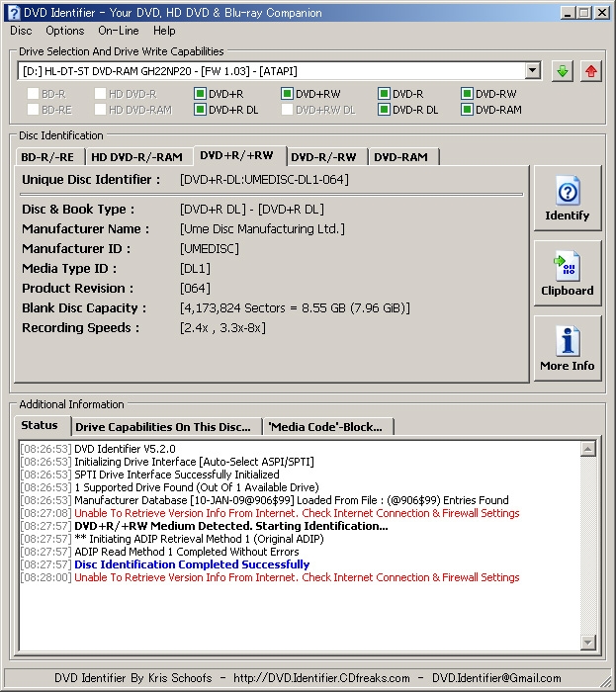Click 'SPTI Drive Interface Successfully Initialized' line
The image size is (616, 692).
point(177,475)
